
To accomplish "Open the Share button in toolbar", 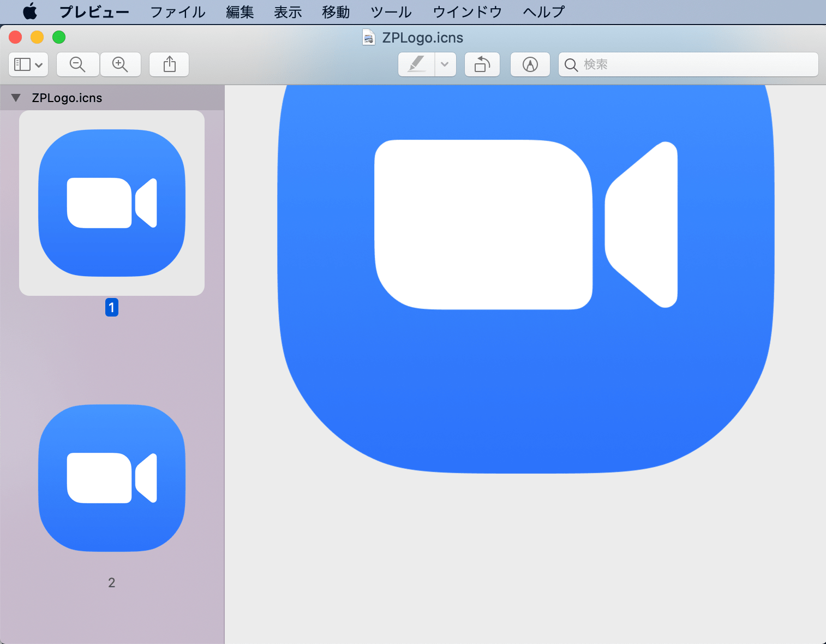I will pos(170,64).
